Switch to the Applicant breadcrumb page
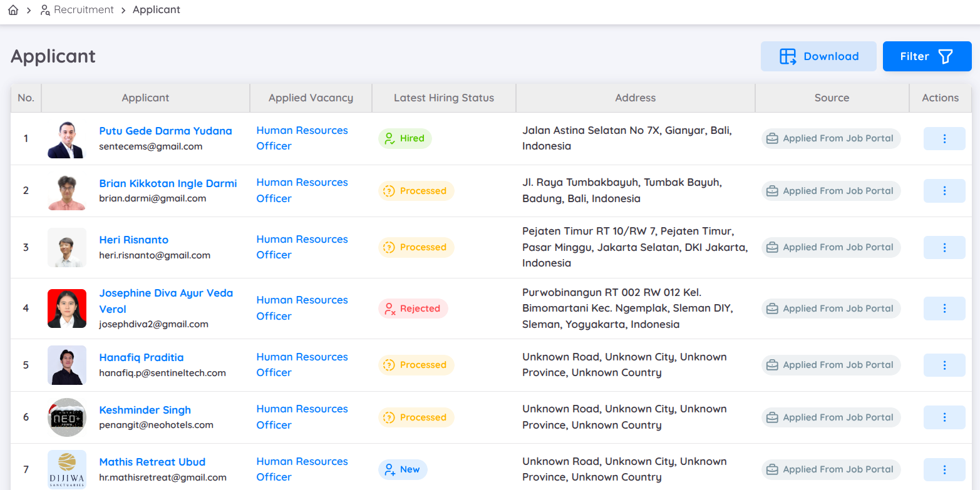 (x=156, y=9)
